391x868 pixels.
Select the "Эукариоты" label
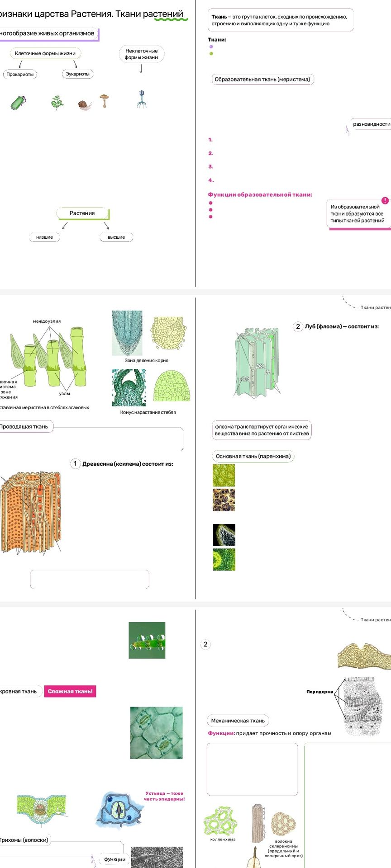click(78, 74)
